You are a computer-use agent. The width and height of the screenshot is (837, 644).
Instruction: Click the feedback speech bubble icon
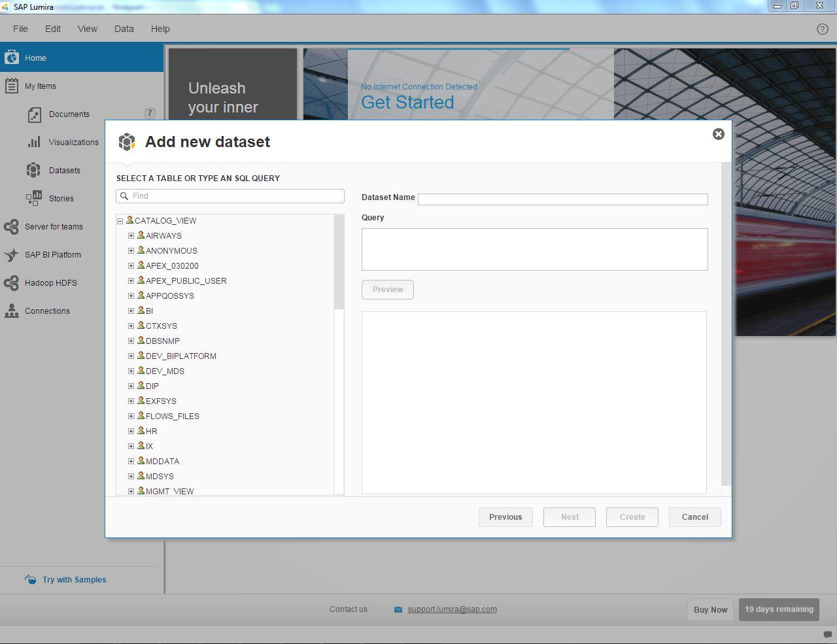point(827,634)
